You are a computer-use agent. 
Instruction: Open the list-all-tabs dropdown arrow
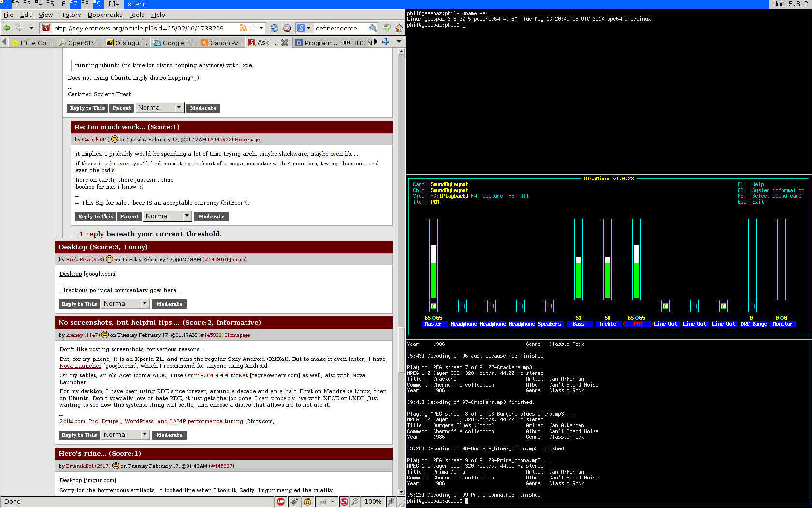(399, 42)
